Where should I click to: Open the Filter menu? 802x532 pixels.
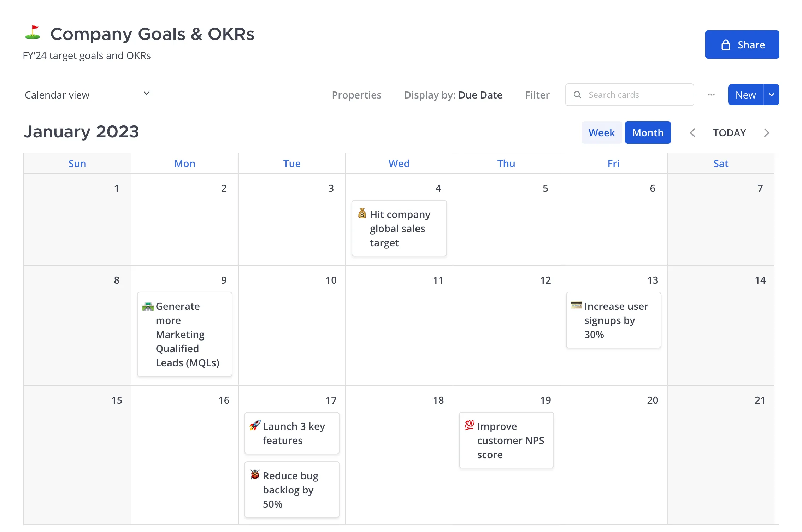(x=537, y=95)
